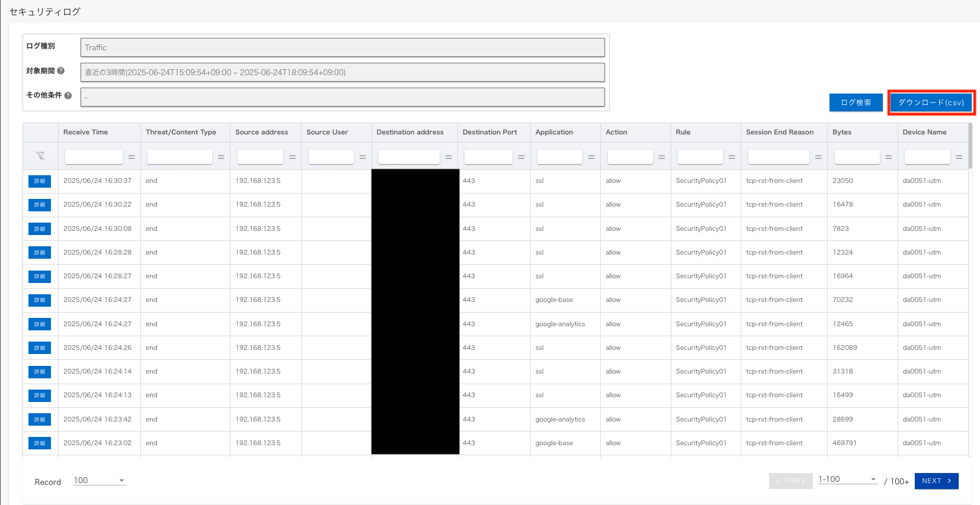980x505 pixels.
Task: Click the Source User filter input
Action: click(331, 157)
